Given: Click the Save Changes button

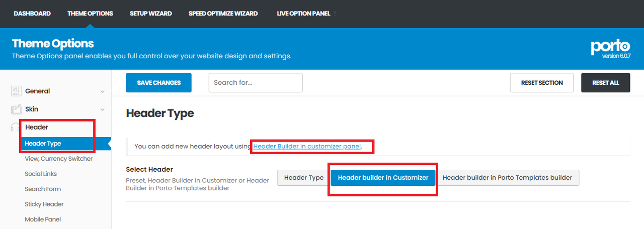Looking at the screenshot, I should pyautogui.click(x=158, y=82).
